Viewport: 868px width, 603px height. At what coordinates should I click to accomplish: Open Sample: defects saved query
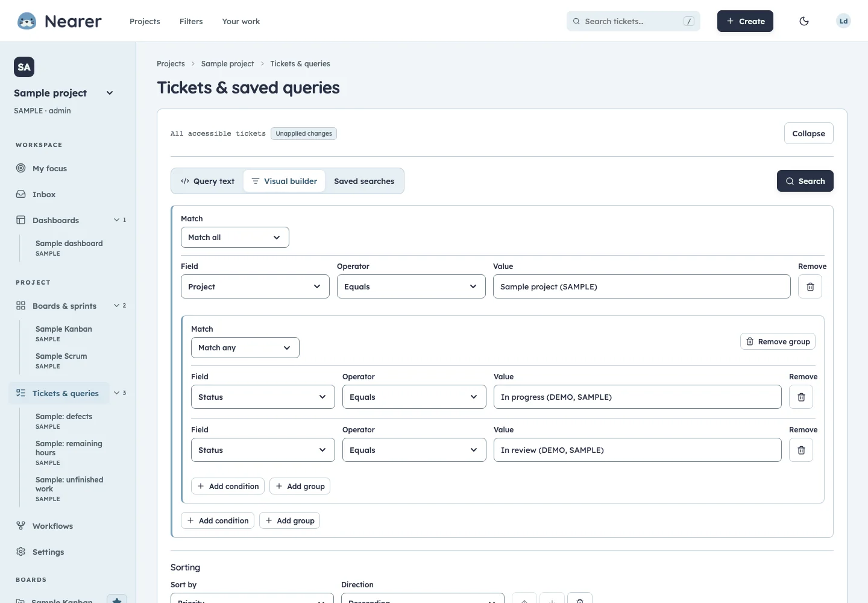64,421
